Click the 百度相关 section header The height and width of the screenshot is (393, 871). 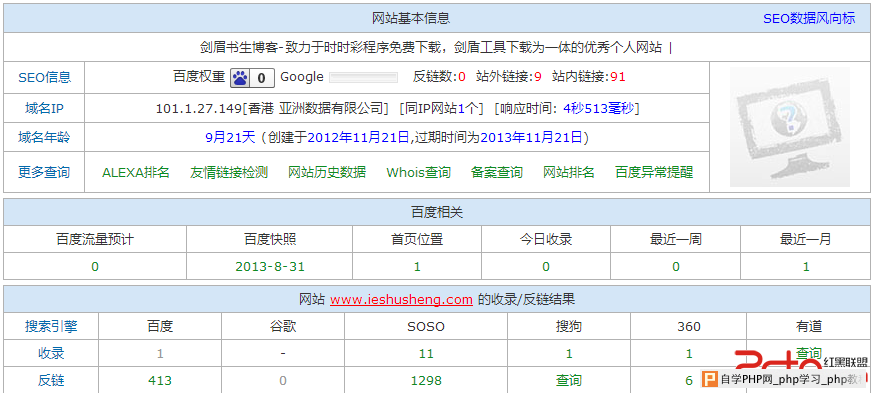[x=437, y=212]
